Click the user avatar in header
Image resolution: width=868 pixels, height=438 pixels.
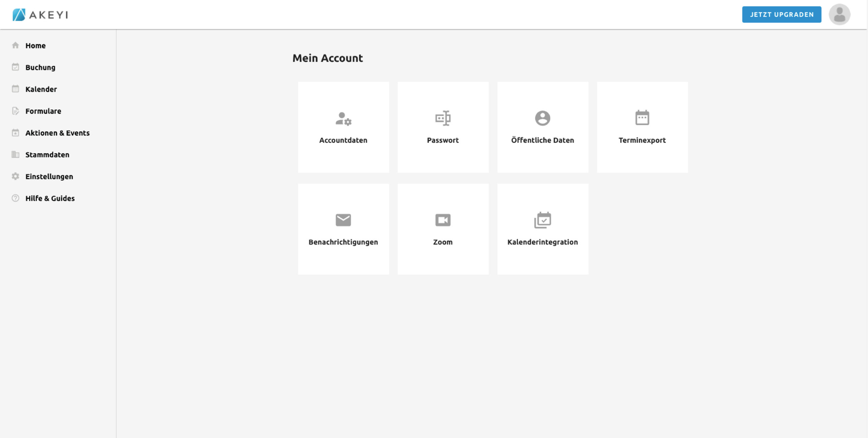pos(839,15)
